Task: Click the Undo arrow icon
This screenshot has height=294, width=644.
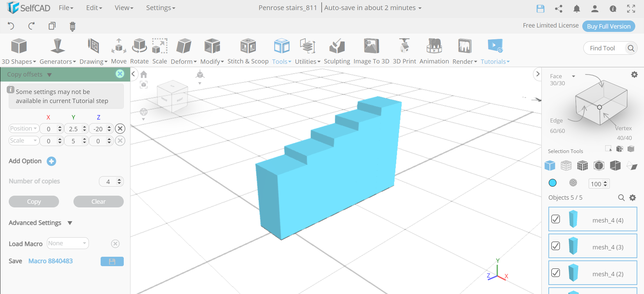Action: point(11,26)
